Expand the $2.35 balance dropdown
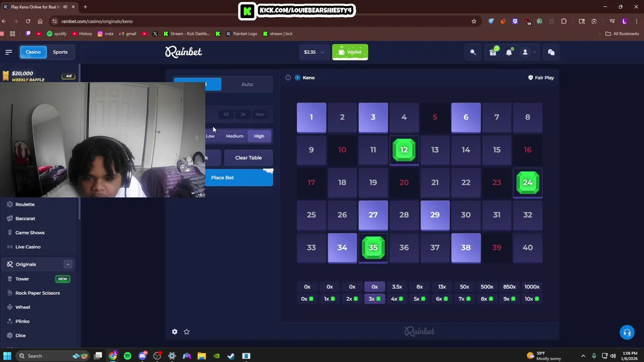 click(x=314, y=52)
